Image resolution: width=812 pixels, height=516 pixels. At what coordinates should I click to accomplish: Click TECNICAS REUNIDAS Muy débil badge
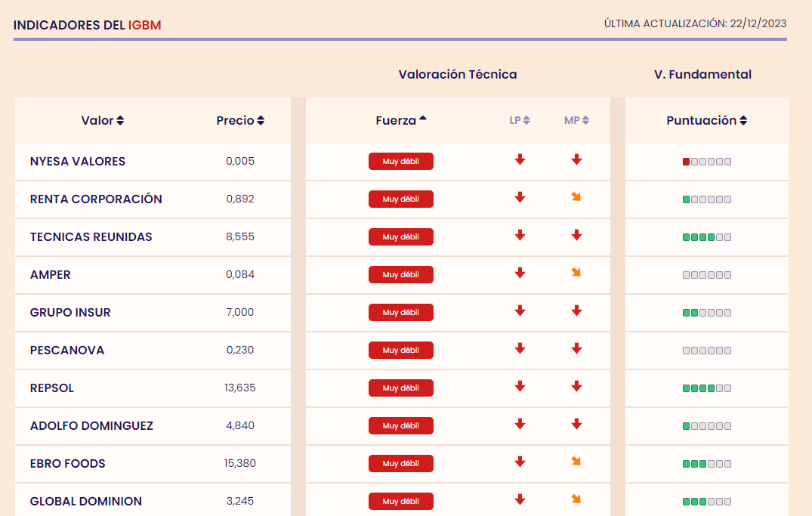click(401, 236)
